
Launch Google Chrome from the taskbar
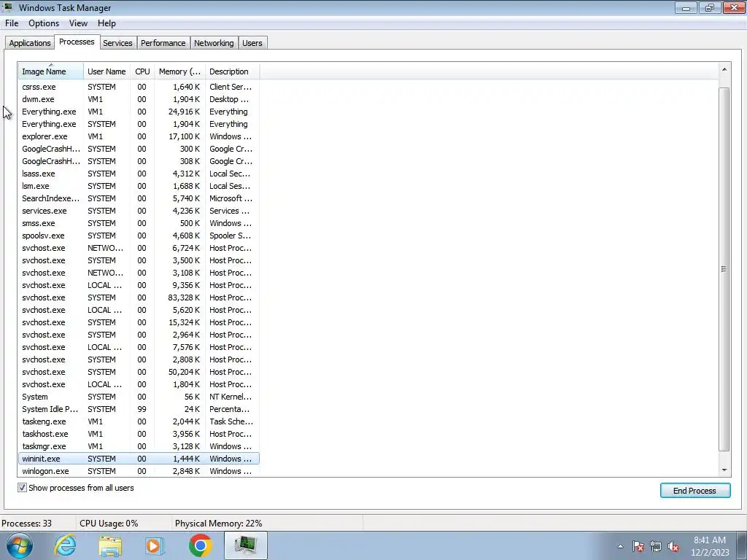coord(200,545)
